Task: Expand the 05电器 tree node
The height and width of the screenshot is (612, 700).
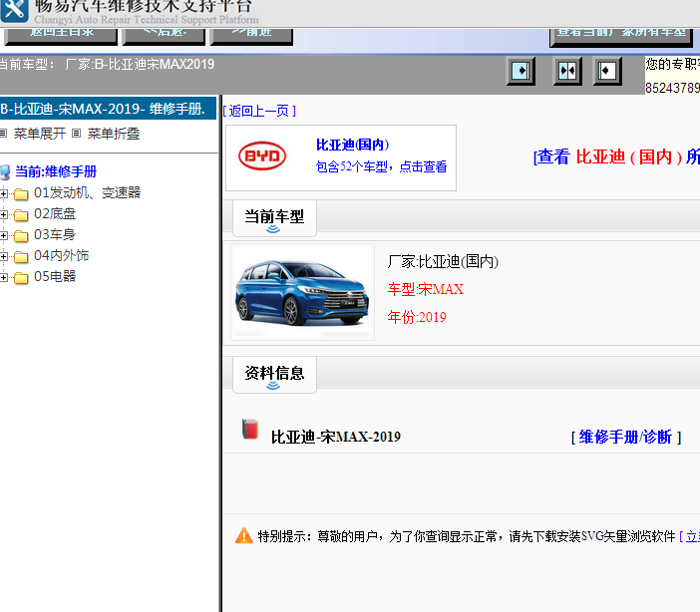Action: pyautogui.click(x=4, y=278)
